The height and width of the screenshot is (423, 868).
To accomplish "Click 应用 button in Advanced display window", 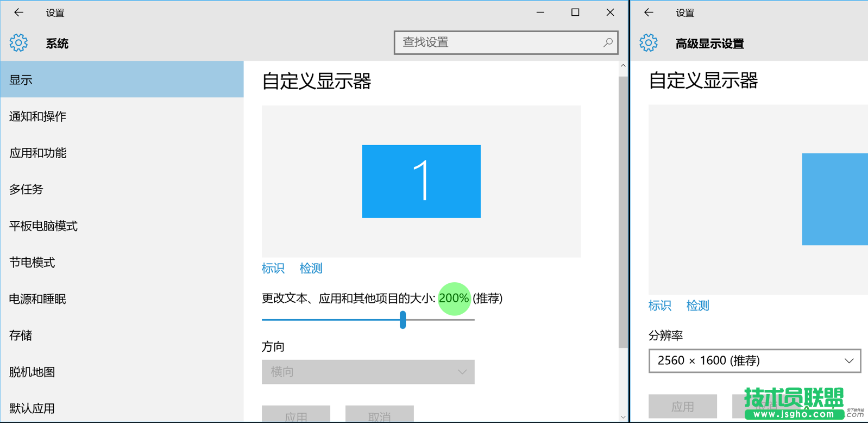I will [x=683, y=406].
